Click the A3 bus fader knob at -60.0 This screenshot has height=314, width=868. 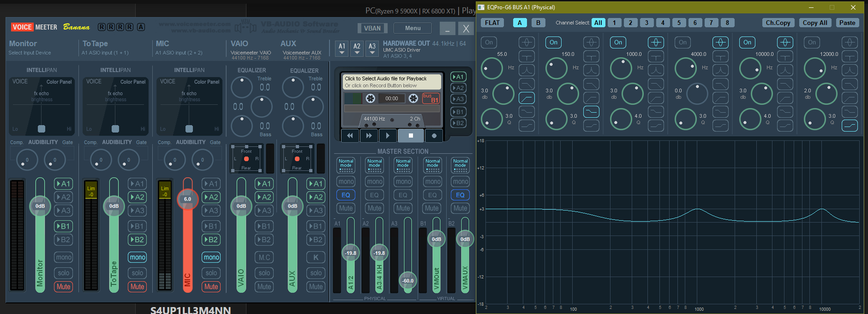(407, 280)
